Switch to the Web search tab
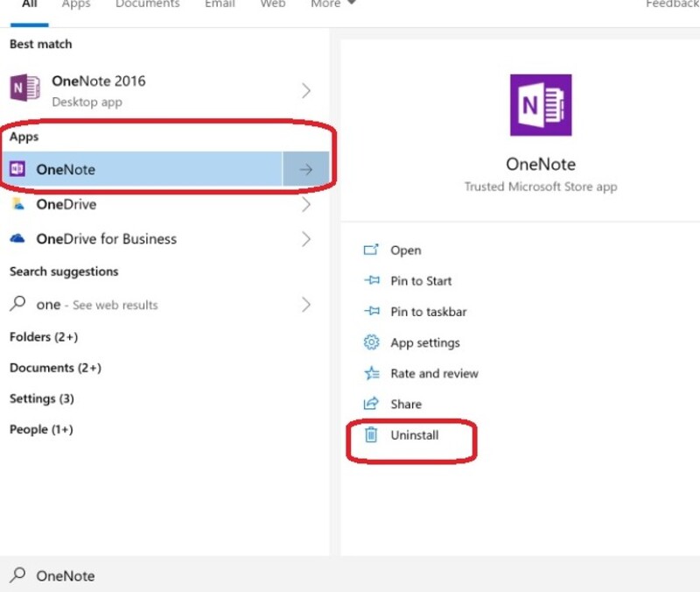The width and height of the screenshot is (700, 592). tap(273, 4)
